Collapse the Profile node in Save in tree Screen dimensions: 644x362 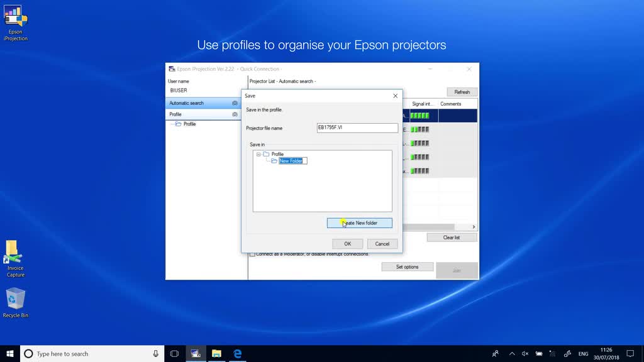pos(258,154)
